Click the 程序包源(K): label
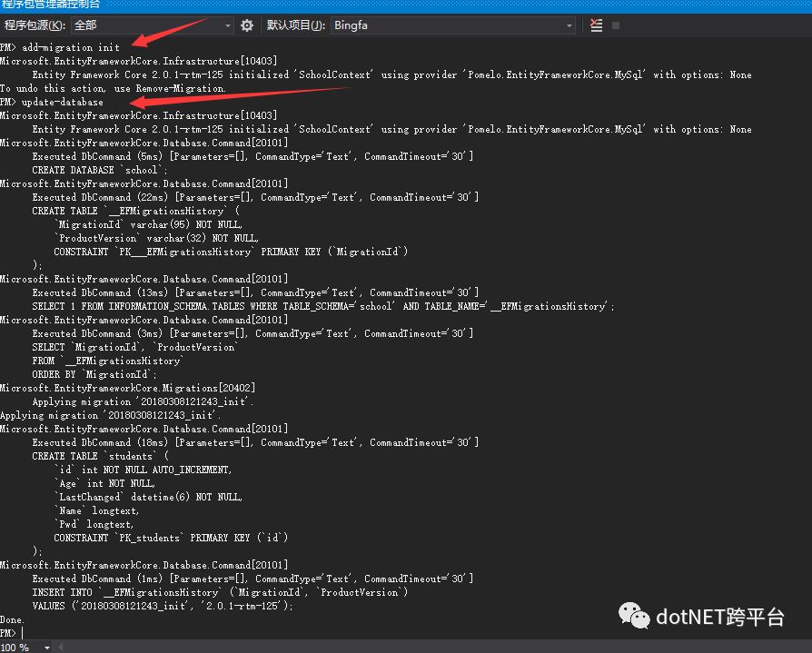Screen dimensions: 812x653 tap(35, 25)
